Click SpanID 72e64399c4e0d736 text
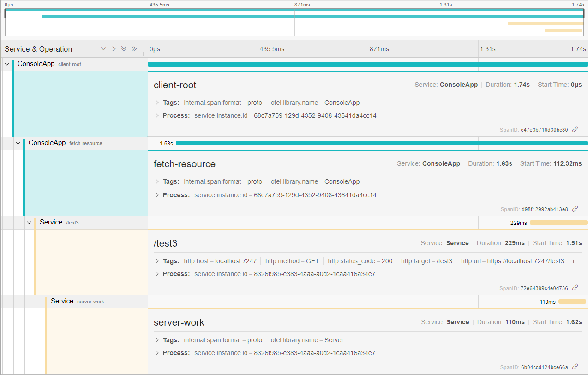The height and width of the screenshot is (375, 588). pos(534,288)
